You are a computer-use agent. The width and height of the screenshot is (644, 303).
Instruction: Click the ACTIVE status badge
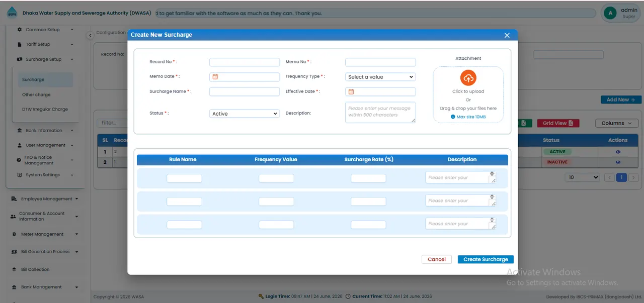pyautogui.click(x=557, y=152)
